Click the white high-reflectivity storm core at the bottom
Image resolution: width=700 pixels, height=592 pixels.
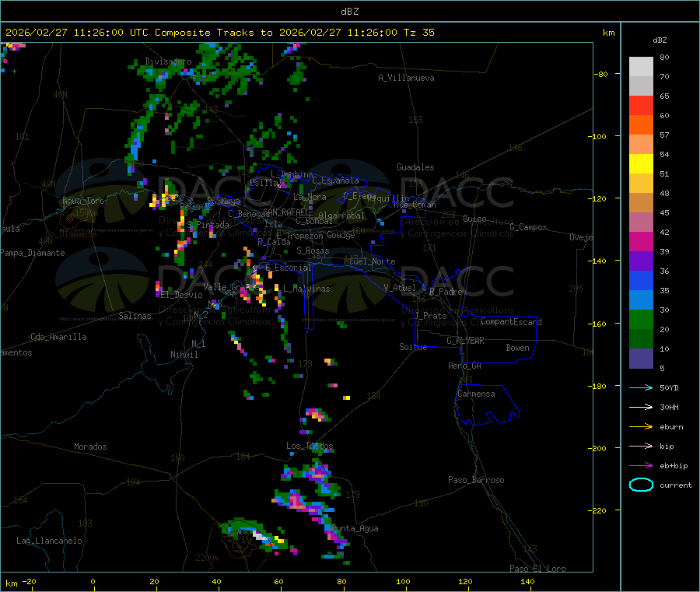coord(260,535)
